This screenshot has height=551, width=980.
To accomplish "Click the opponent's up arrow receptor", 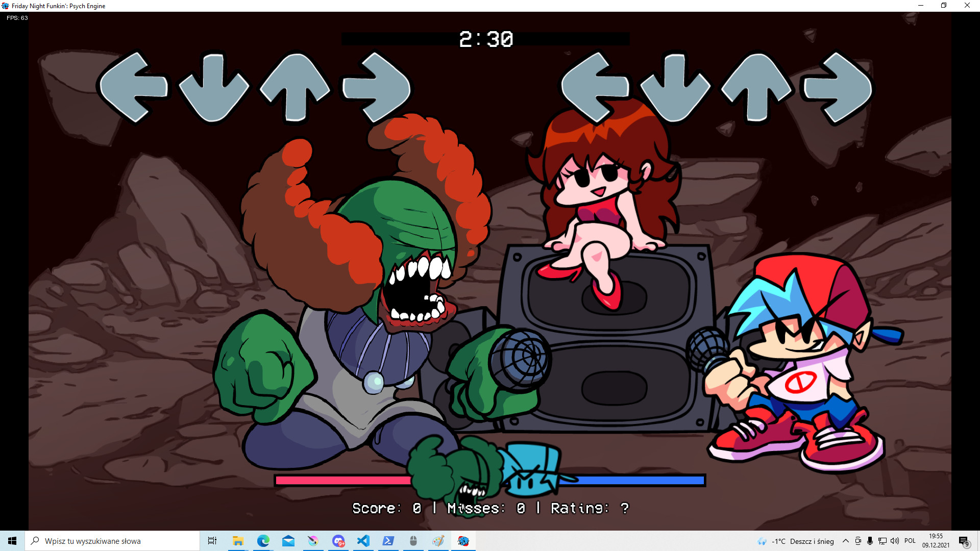I will [x=295, y=88].
